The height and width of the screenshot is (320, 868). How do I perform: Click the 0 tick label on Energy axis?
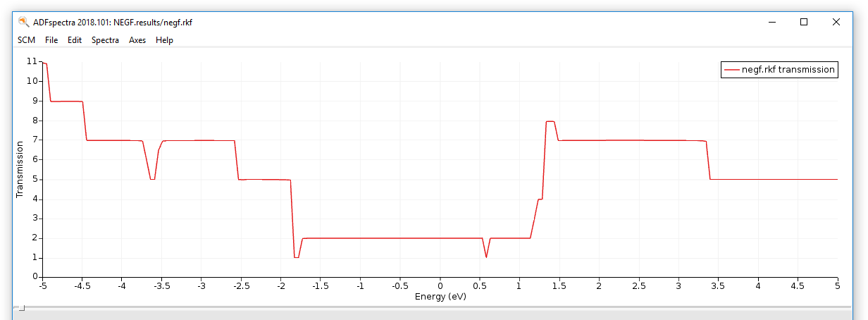[x=440, y=285]
